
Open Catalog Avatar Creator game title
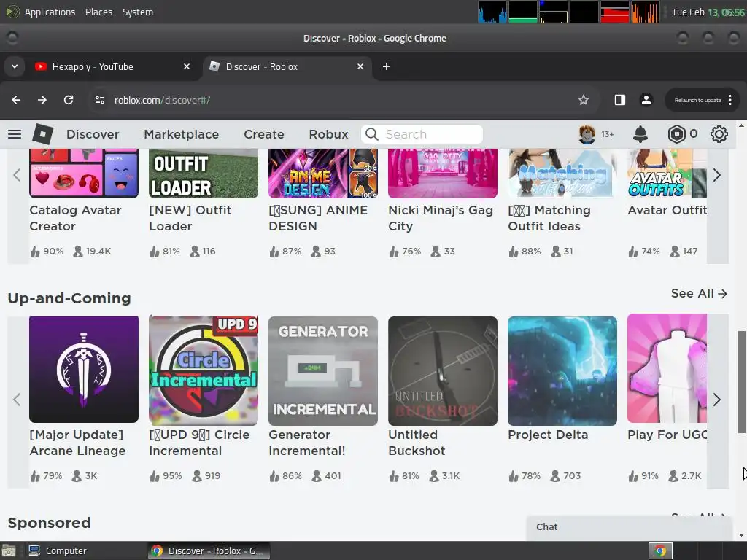pyautogui.click(x=75, y=218)
